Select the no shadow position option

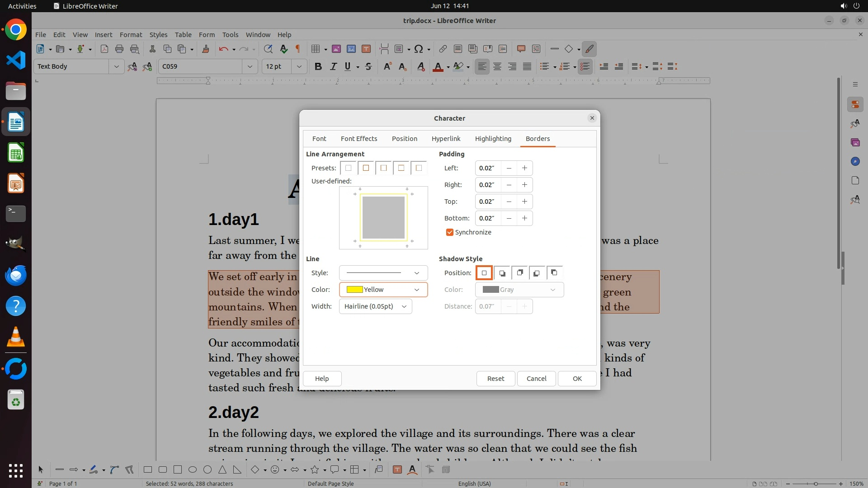pyautogui.click(x=484, y=273)
